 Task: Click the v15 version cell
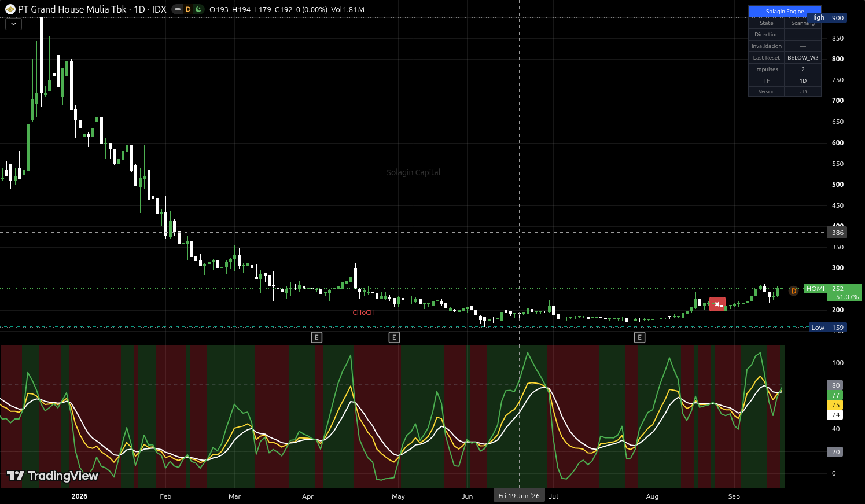point(803,91)
